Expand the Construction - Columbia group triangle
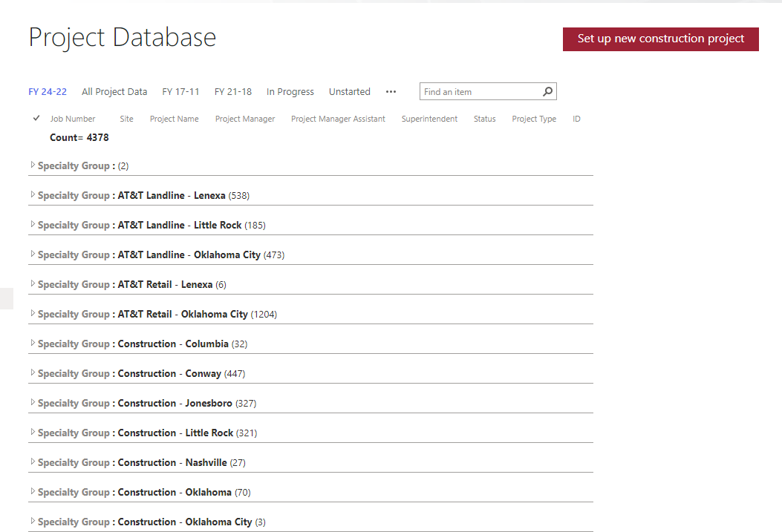Viewport: 782px width, 532px height. (33, 344)
